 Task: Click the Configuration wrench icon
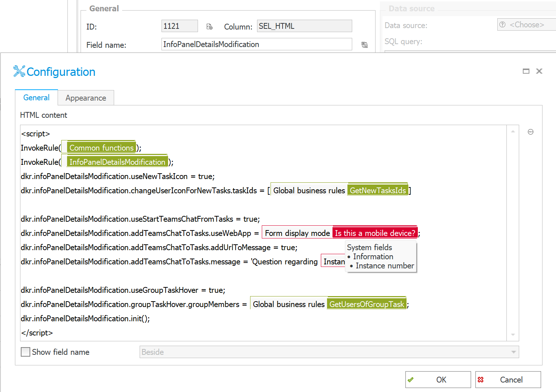tap(19, 71)
